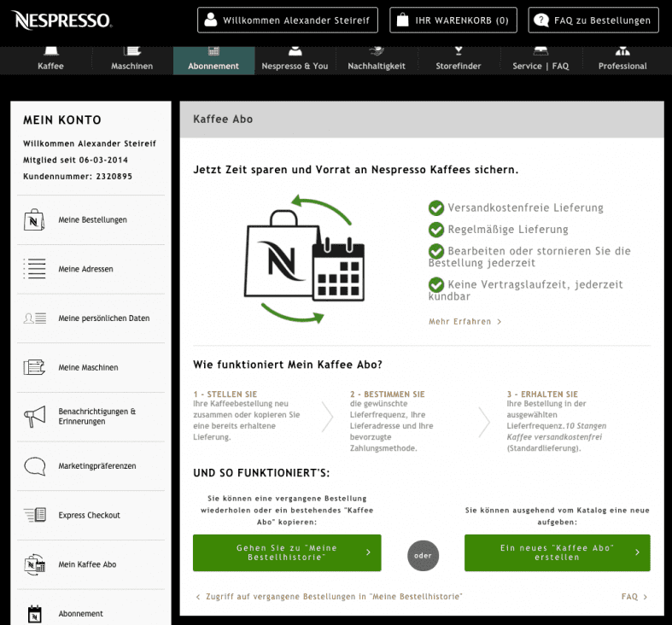672x625 pixels.
Task: Click the Service | FAQ nav icon
Action: 541,51
